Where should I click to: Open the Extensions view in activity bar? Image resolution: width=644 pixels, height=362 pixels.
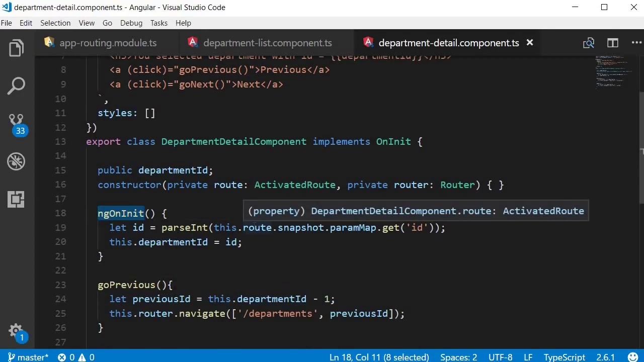pos(16,199)
